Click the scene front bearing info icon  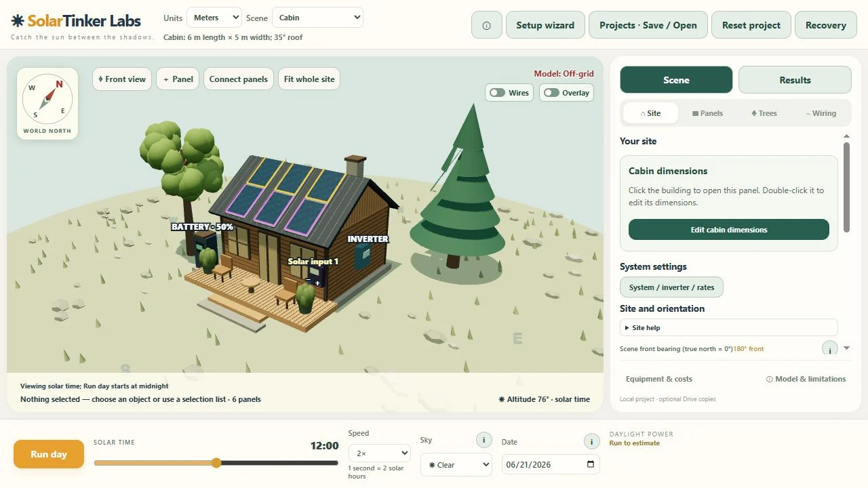829,349
